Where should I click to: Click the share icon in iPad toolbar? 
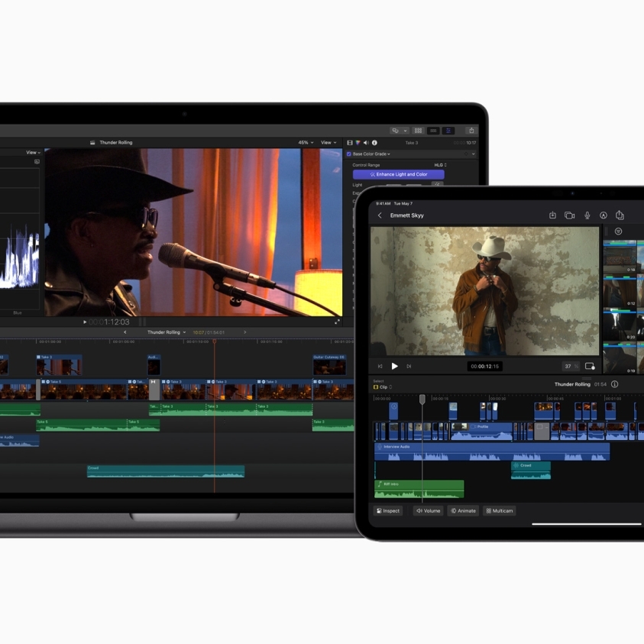[x=620, y=215]
